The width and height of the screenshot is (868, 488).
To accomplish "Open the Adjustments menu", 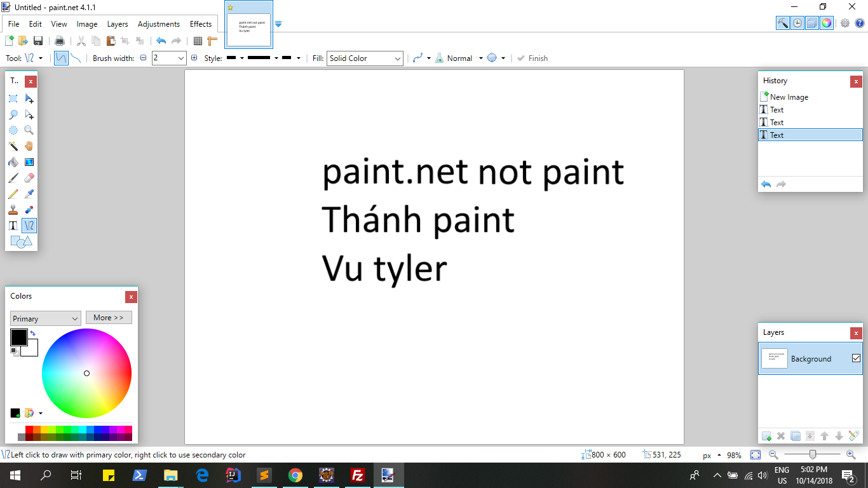I will (159, 24).
